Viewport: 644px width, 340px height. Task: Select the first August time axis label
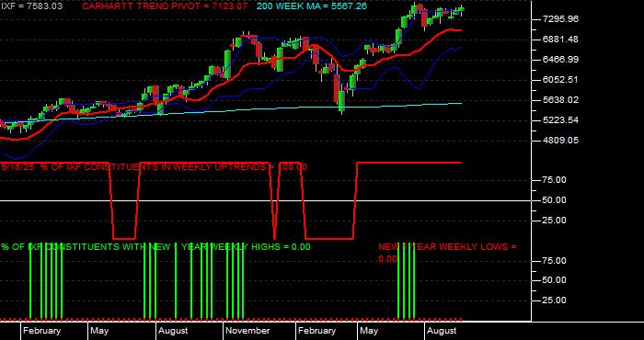click(173, 331)
